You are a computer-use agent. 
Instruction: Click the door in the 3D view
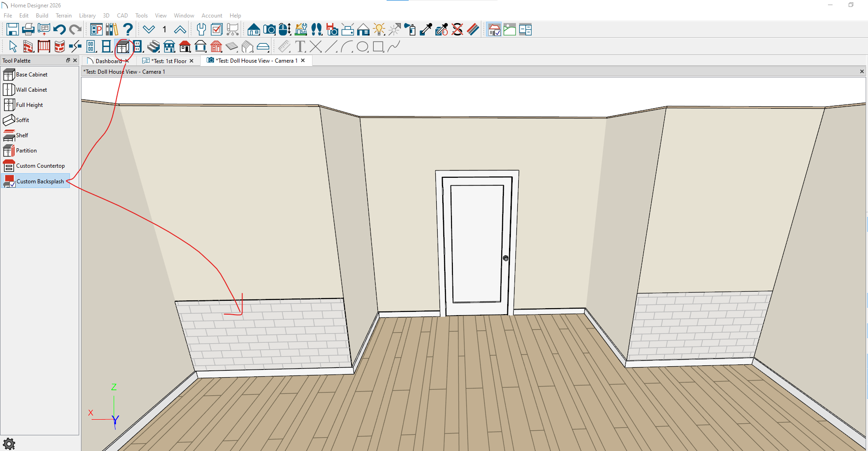[x=476, y=243]
